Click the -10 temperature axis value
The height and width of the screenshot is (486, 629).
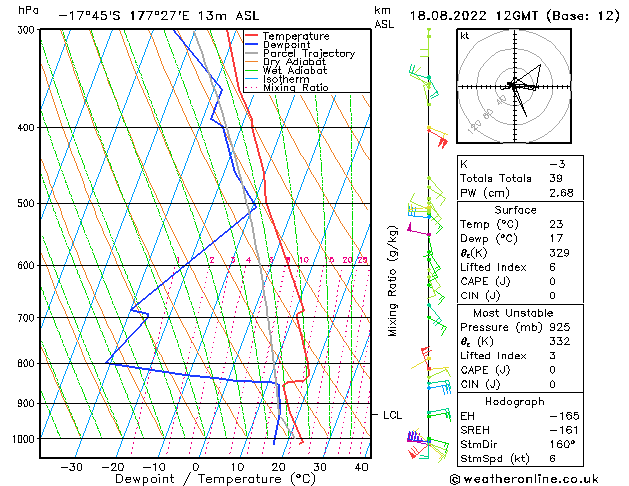click(x=154, y=467)
